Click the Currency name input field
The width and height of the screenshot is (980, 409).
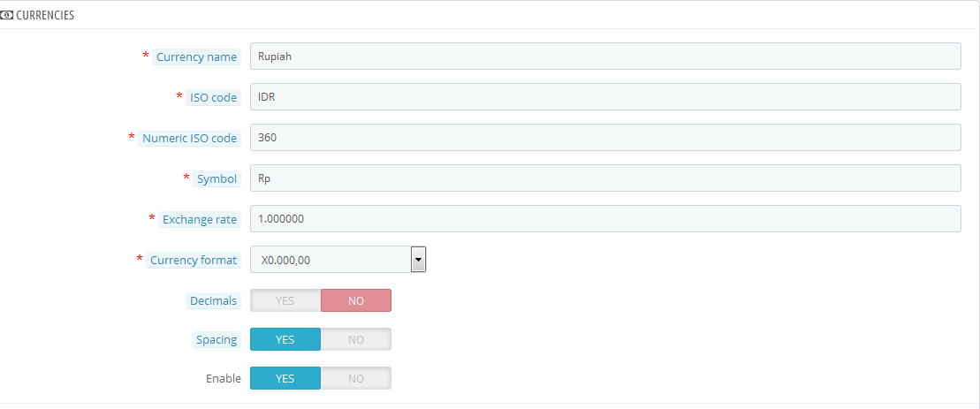click(x=605, y=57)
